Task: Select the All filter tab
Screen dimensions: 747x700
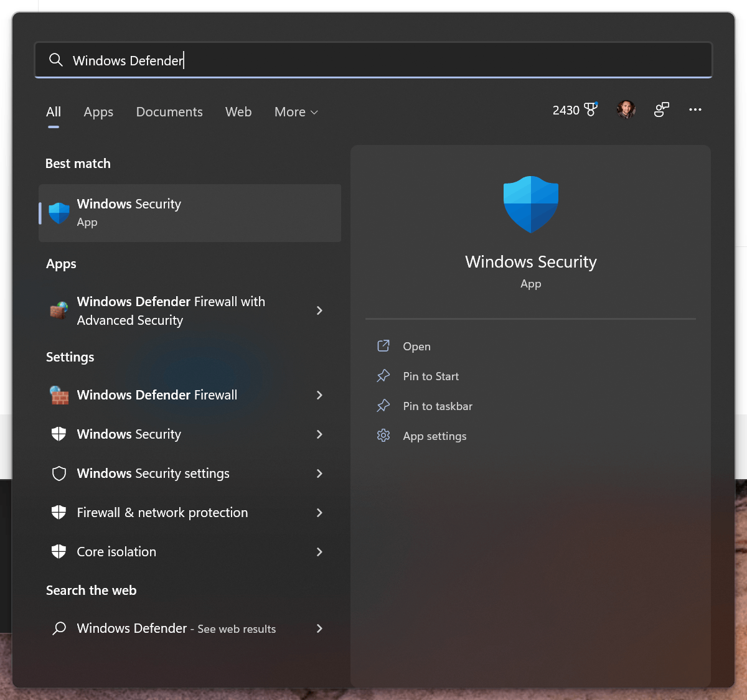Action: pos(54,112)
